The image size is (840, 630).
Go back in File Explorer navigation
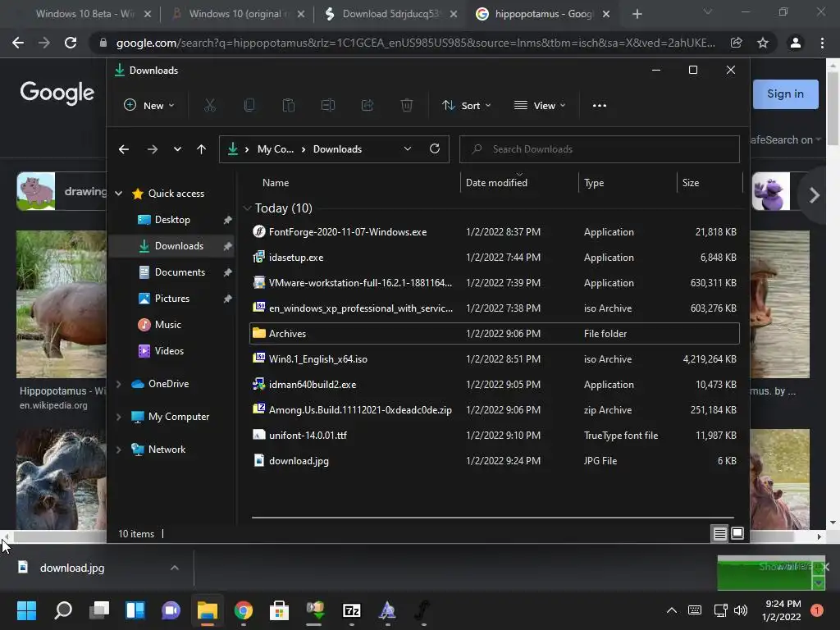pos(124,149)
